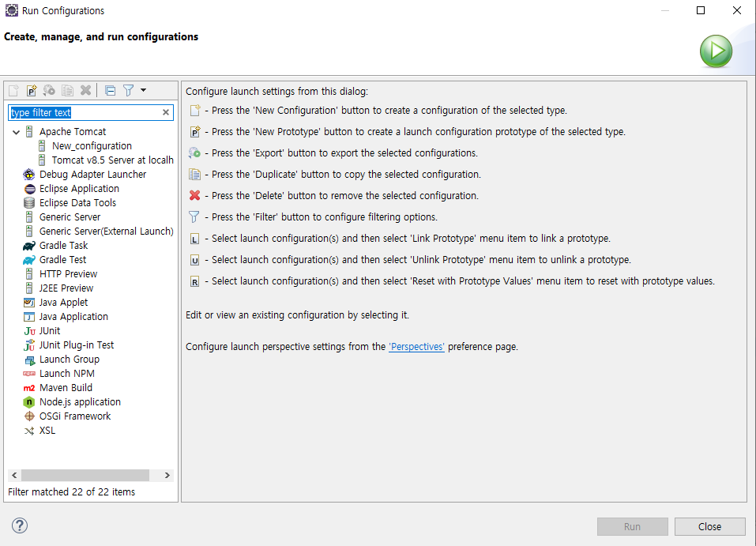This screenshot has height=546, width=756.
Task: Click the Filter funnel toolbar icon
Action: 128,90
